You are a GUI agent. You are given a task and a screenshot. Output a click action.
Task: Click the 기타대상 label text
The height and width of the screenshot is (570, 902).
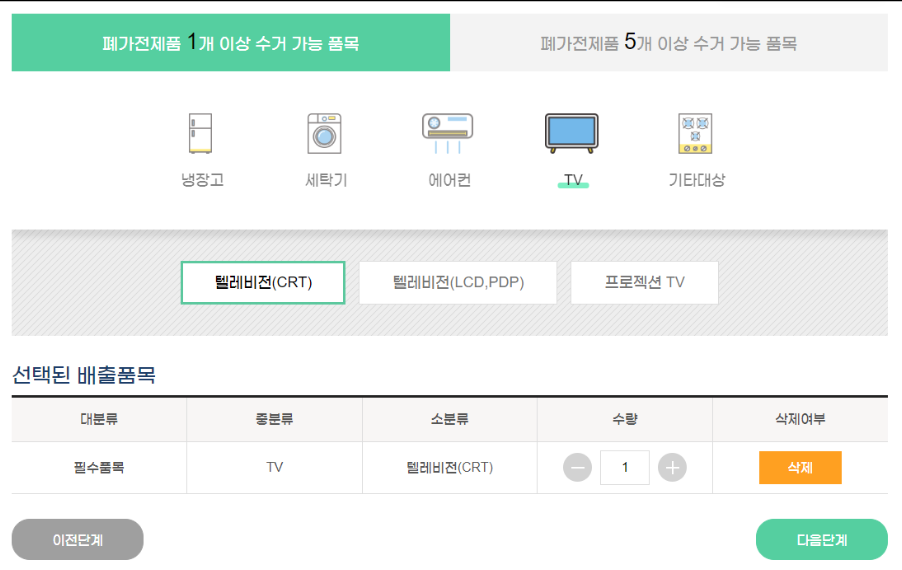pyautogui.click(x=697, y=180)
